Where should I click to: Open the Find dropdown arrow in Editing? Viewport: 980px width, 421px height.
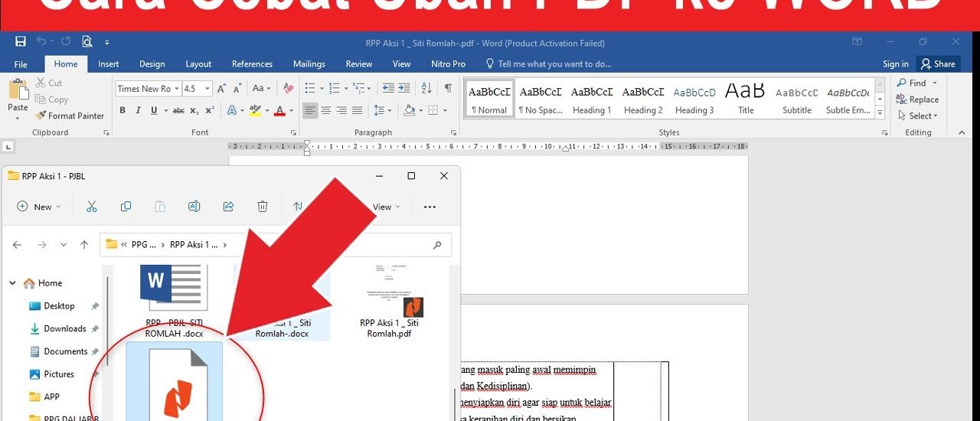tap(935, 83)
